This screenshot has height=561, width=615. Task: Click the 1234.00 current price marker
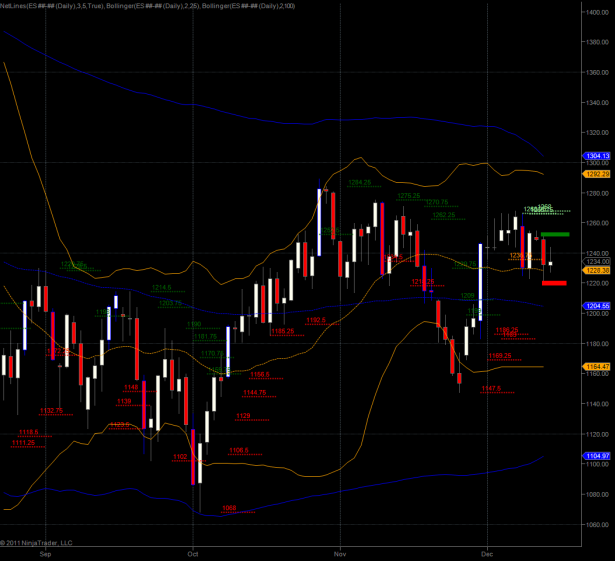tap(597, 262)
